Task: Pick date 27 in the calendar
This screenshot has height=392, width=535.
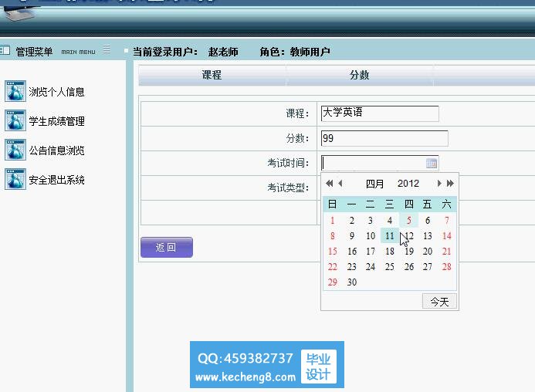Action: pyautogui.click(x=428, y=267)
